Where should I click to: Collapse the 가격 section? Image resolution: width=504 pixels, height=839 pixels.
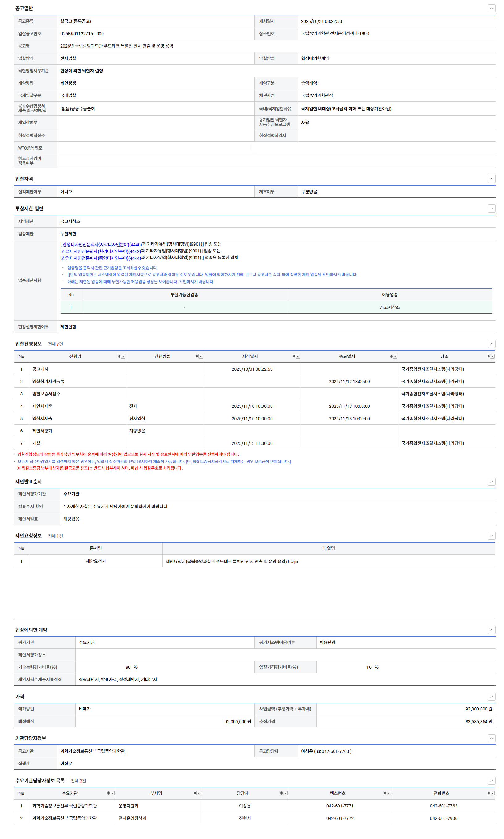491,697
